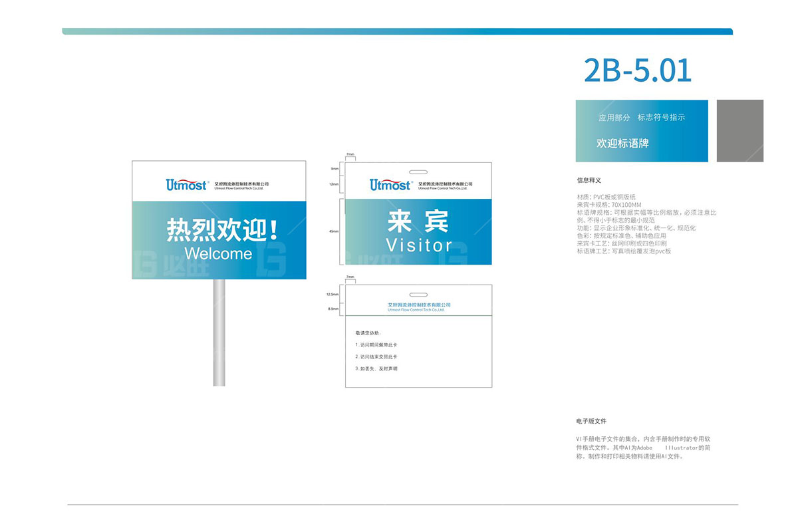Click the "45mm" dimension label
Screen dimensions: 798x532
click(x=334, y=231)
